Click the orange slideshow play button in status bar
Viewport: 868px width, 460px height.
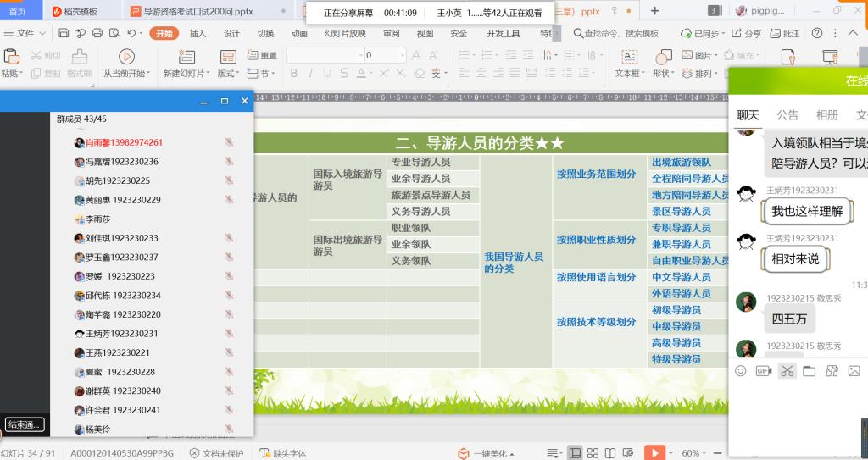[654, 453]
